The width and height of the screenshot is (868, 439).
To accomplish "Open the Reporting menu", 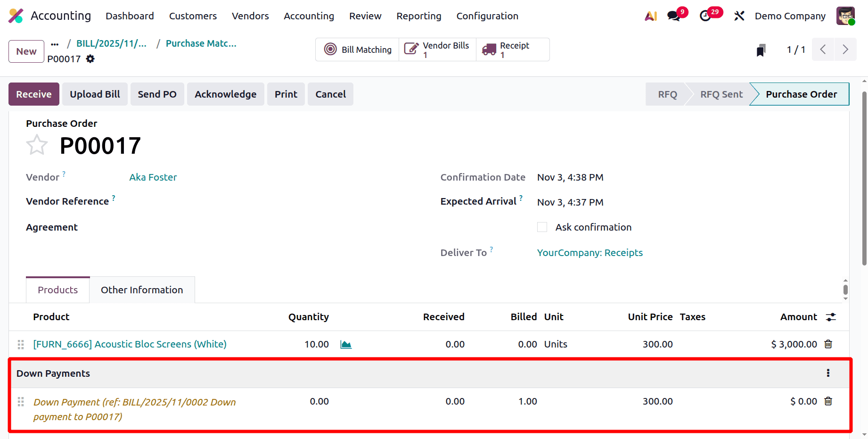I will coord(418,16).
